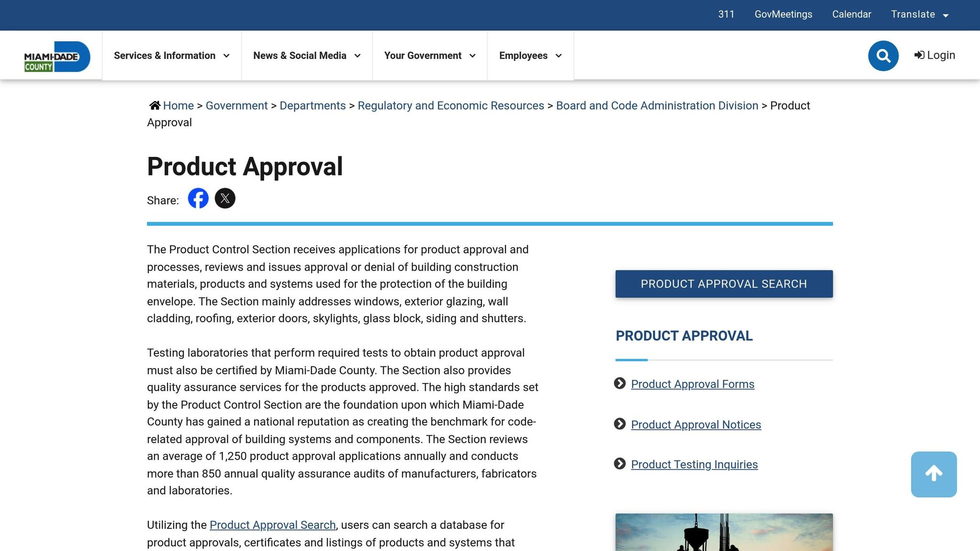
Task: Open the search magnifier icon
Action: 883,56
